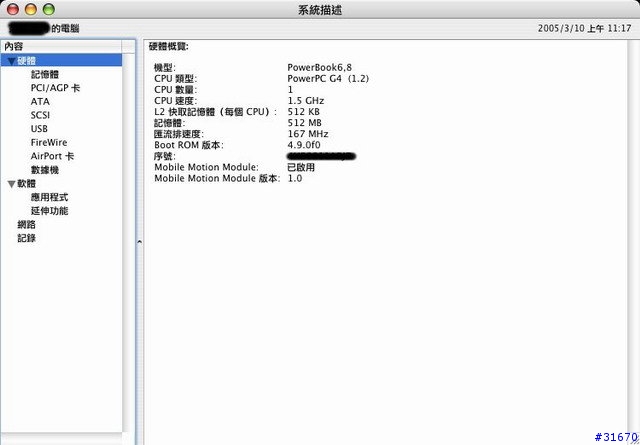Click the pane splitter collapse arrow
This screenshot has height=445, width=640.
(x=139, y=242)
